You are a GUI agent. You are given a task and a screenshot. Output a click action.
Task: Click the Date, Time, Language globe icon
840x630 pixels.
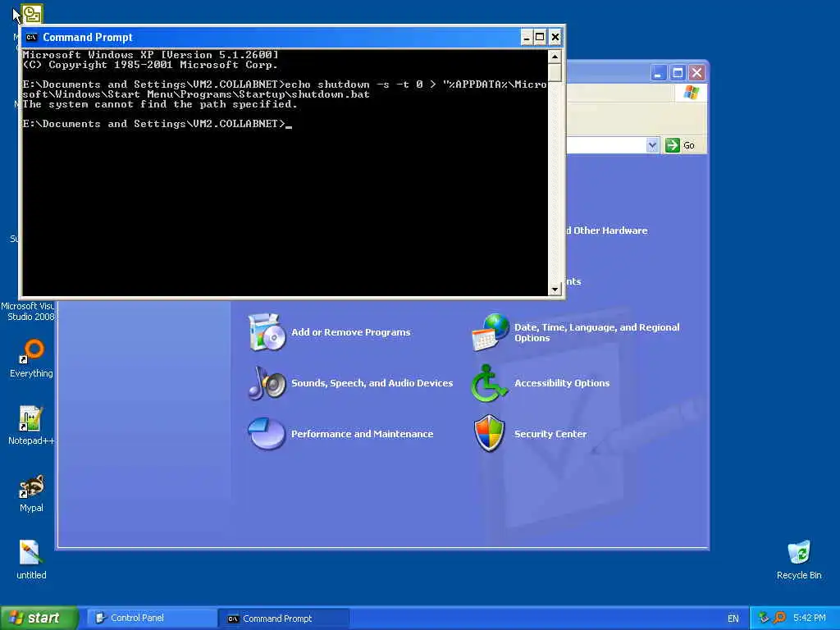tap(491, 332)
